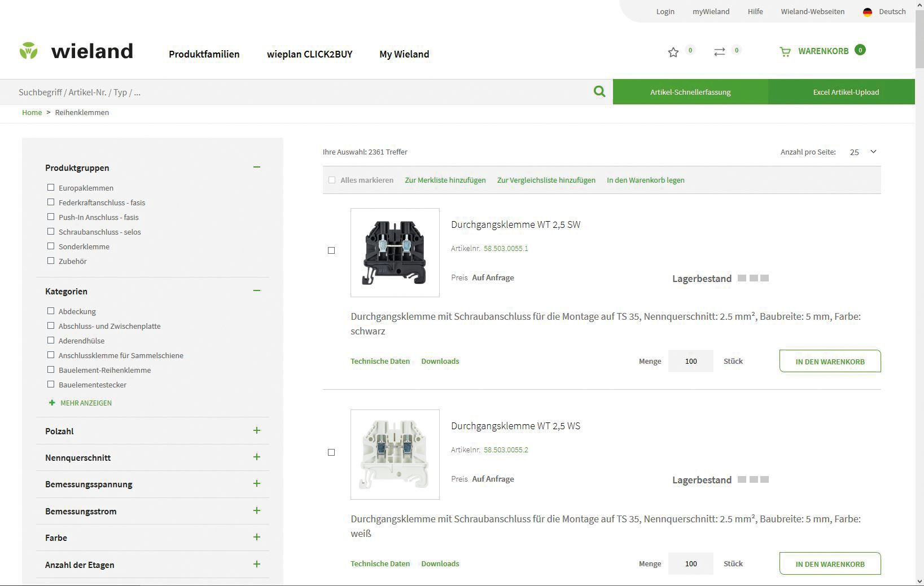The height and width of the screenshot is (586, 924).
Task: Click the Menge quantity input field
Action: (690, 361)
